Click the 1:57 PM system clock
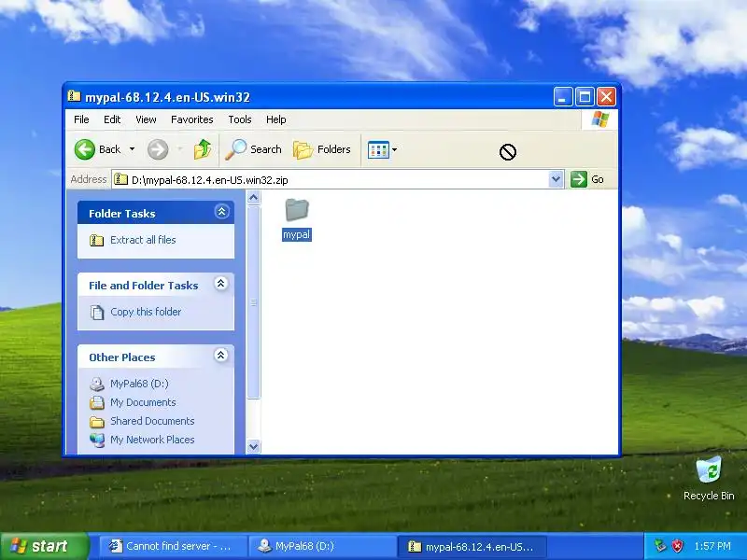 712,546
